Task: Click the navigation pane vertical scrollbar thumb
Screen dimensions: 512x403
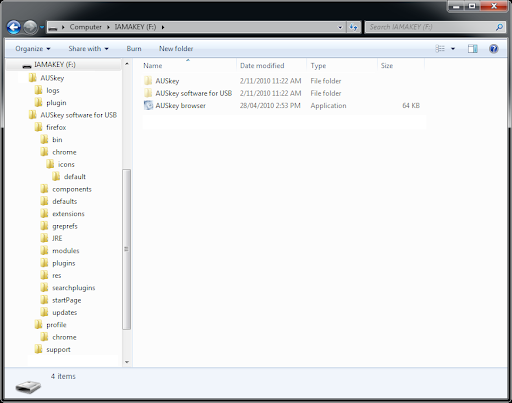Action: tap(126, 249)
